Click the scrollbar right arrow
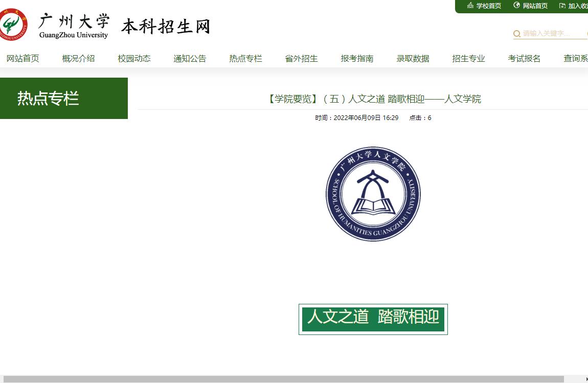The height and width of the screenshot is (383, 588). click(586, 379)
